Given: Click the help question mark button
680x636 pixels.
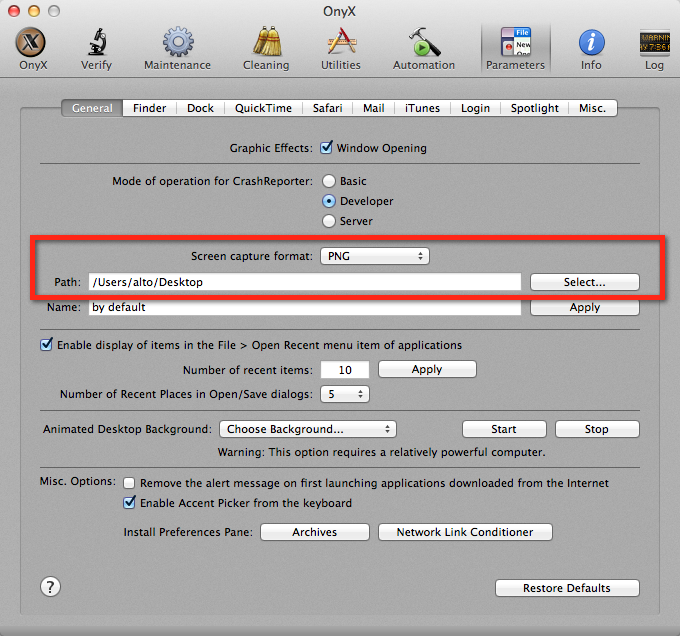Looking at the screenshot, I should [50, 587].
